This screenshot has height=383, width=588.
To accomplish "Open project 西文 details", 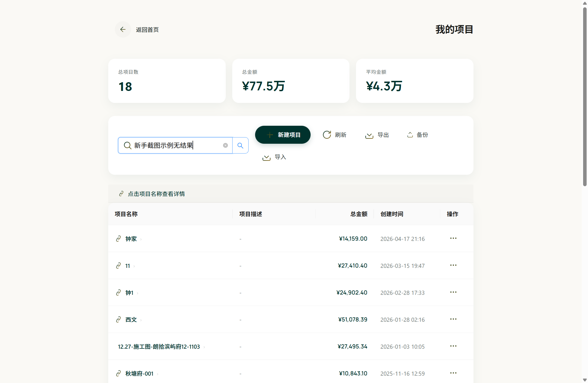I will (131, 320).
